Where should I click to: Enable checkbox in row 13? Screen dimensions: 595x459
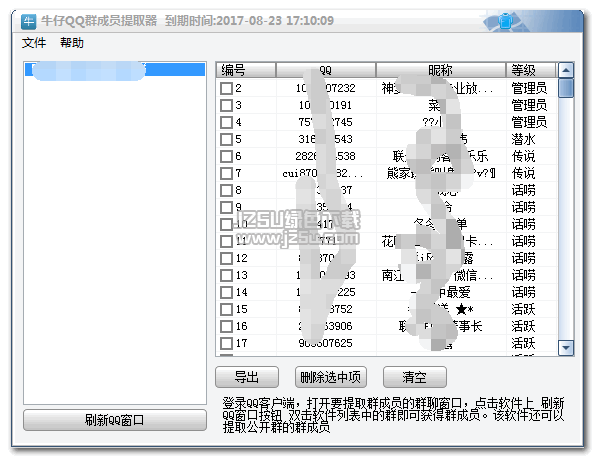[226, 275]
